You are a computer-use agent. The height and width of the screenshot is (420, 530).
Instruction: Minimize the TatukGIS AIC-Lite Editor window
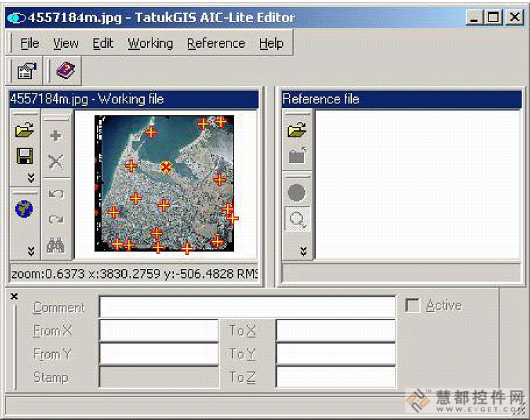pyautogui.click(x=474, y=17)
